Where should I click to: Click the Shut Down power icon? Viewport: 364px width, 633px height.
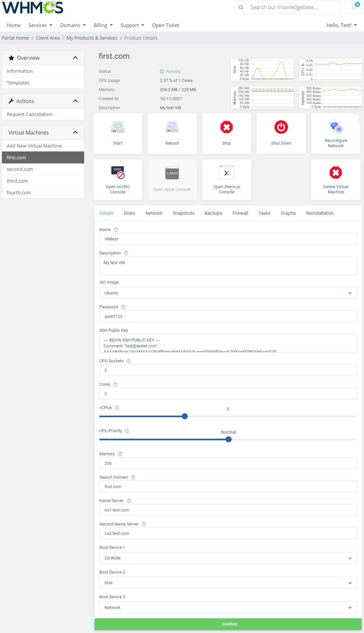[x=281, y=127]
